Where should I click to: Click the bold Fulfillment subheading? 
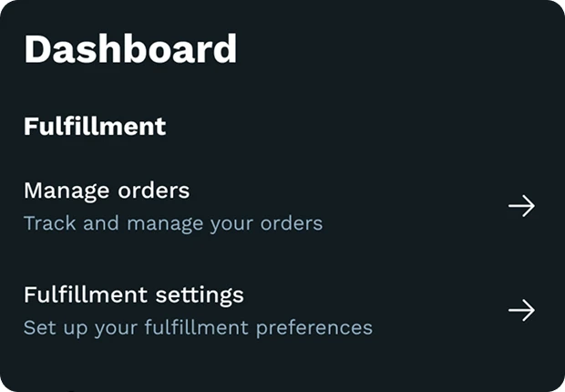pyautogui.click(x=95, y=126)
